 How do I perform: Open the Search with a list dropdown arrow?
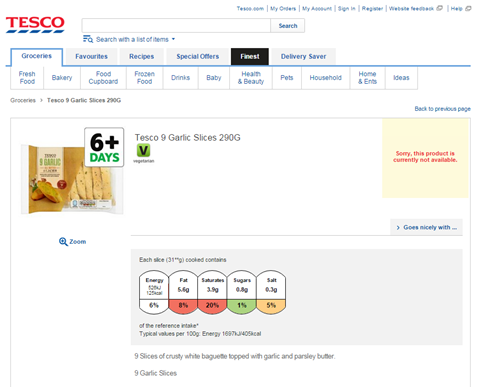[173, 39]
